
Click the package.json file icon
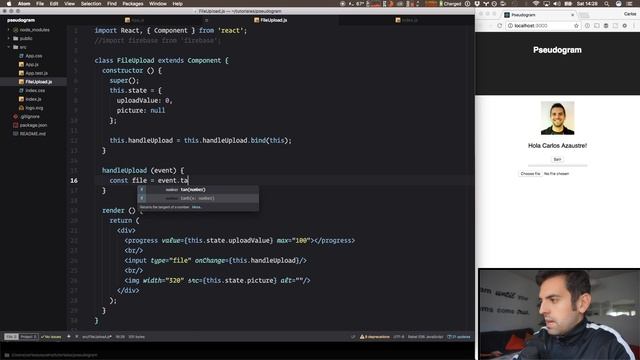coord(16,125)
